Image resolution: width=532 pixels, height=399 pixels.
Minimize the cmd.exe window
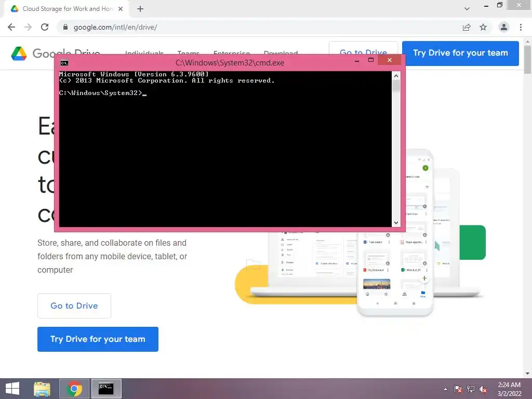[x=357, y=60]
